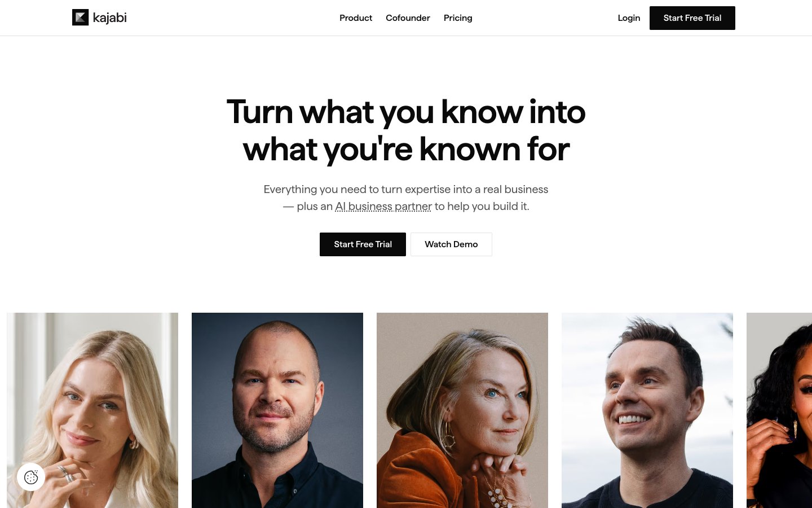
Task: Click the kajabi wordmark text in header
Action: coord(109,18)
